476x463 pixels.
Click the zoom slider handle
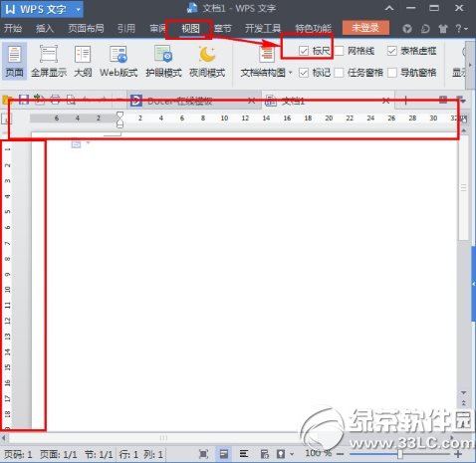pos(400,454)
